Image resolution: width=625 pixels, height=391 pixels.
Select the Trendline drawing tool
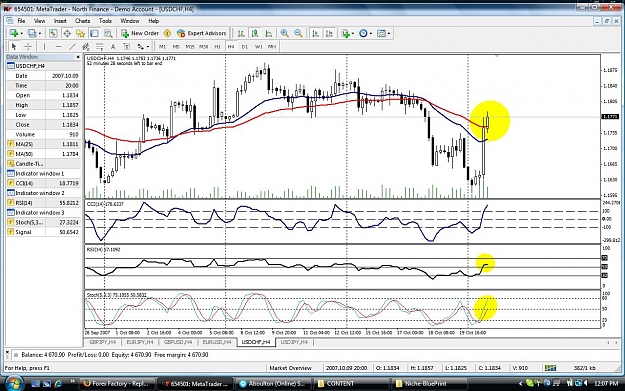(x=72, y=47)
